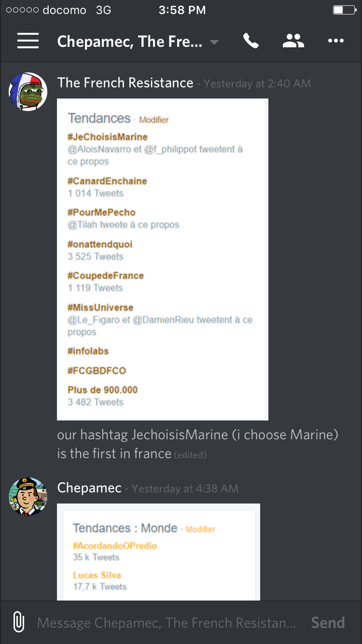Viewport: 362px width, 644px height.
Task: Tap the 3:58 PM status bar clock
Action: click(x=182, y=10)
